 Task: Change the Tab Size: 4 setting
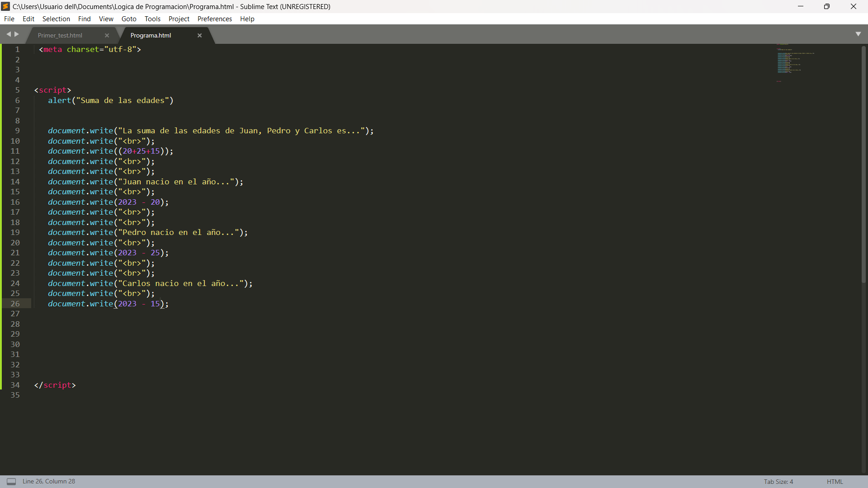(x=778, y=482)
